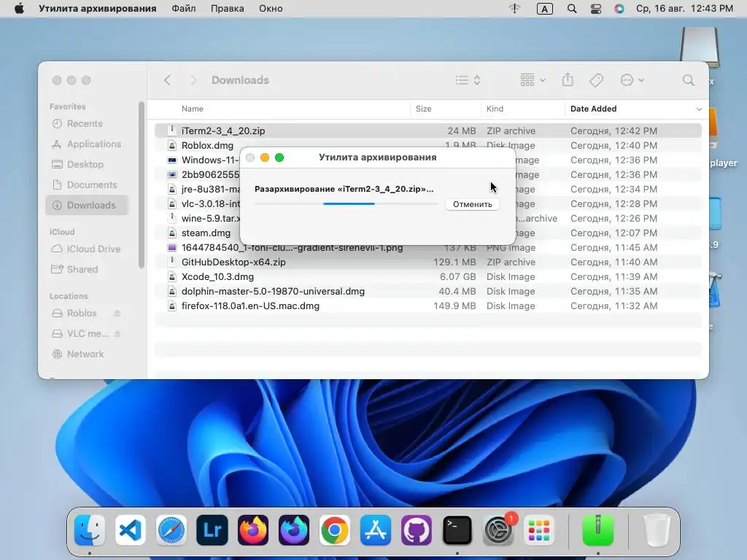Open Safari from the Dock
The height and width of the screenshot is (560, 747).
point(171,529)
